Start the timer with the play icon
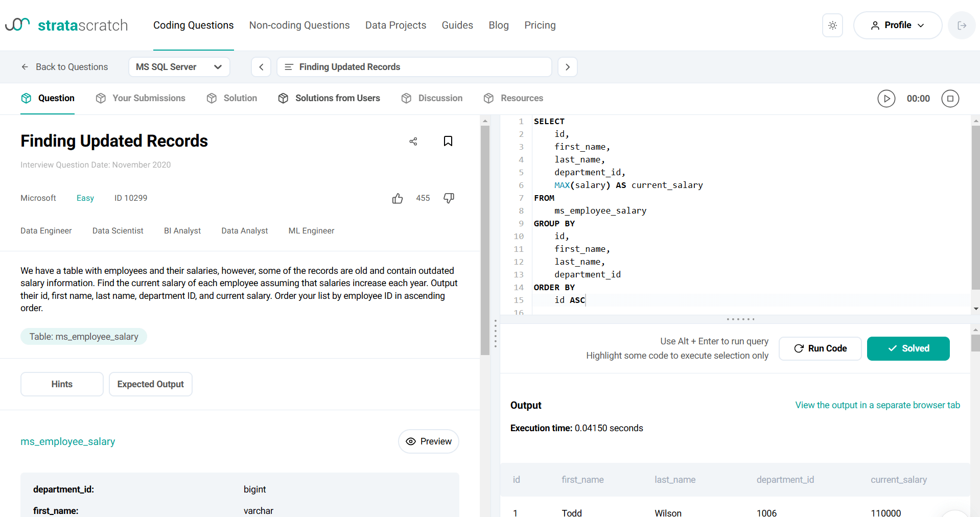Viewport: 980px width, 517px height. pyautogui.click(x=886, y=99)
